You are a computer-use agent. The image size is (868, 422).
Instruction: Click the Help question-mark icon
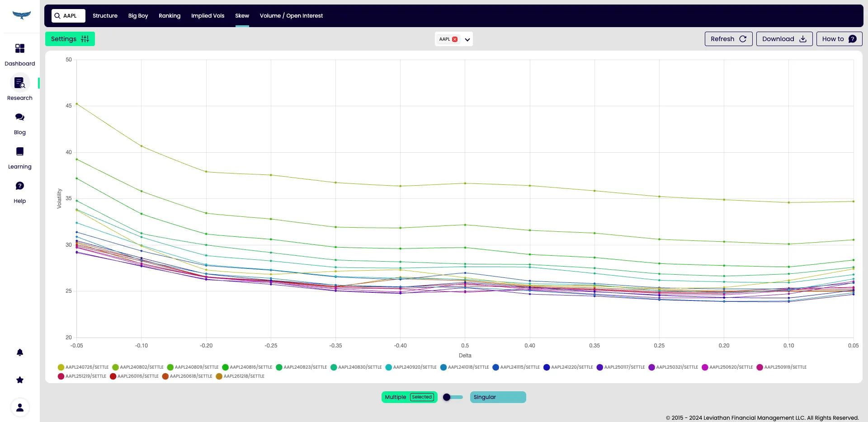click(x=20, y=186)
